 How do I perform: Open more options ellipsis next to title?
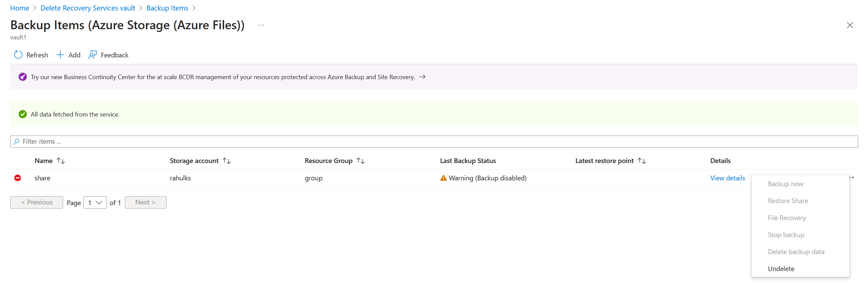pos(261,25)
